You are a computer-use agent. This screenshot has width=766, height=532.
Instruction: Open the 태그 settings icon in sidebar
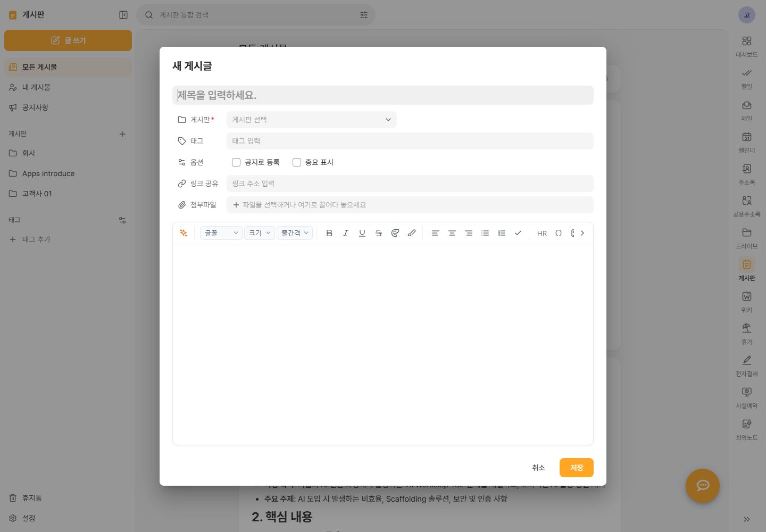[x=122, y=220]
